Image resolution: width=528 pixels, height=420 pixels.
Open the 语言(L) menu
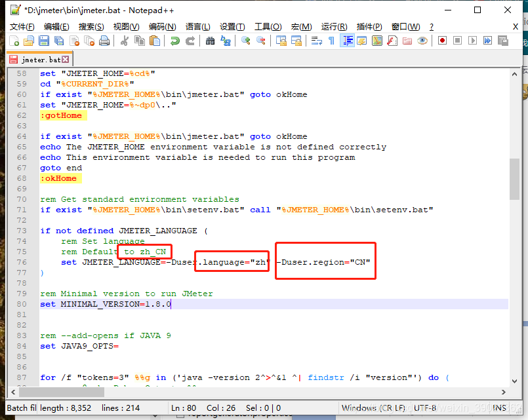pyautogui.click(x=197, y=27)
